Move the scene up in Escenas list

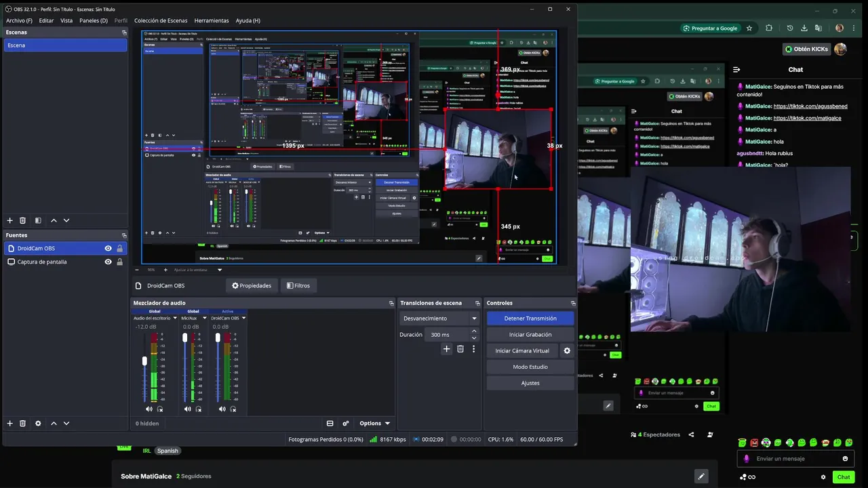click(54, 220)
